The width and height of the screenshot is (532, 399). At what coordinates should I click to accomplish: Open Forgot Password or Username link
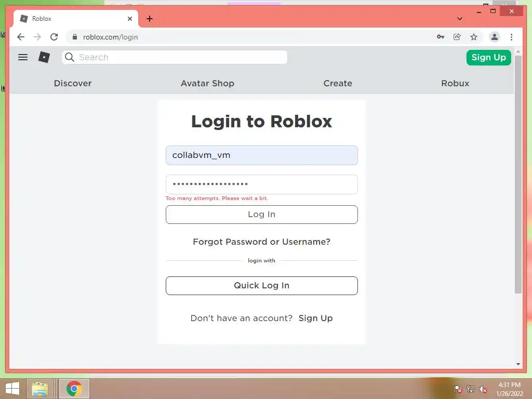pos(262,242)
